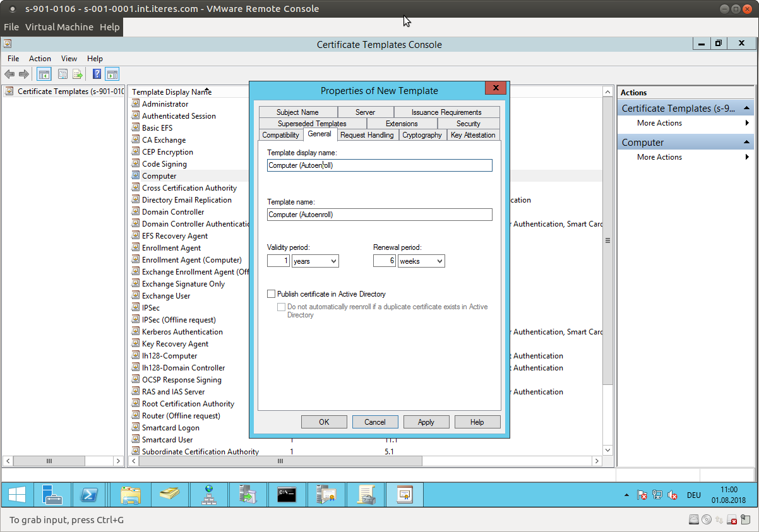The height and width of the screenshot is (532, 759).
Task: Open the View menu in console
Action: pos(69,58)
